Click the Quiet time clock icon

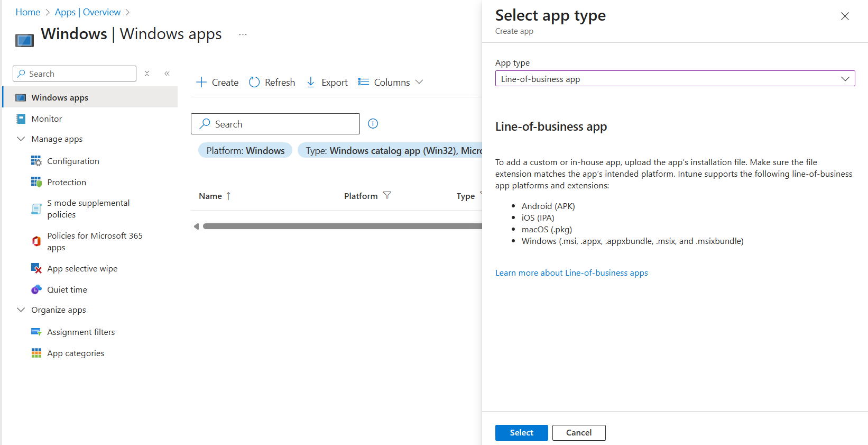click(36, 289)
